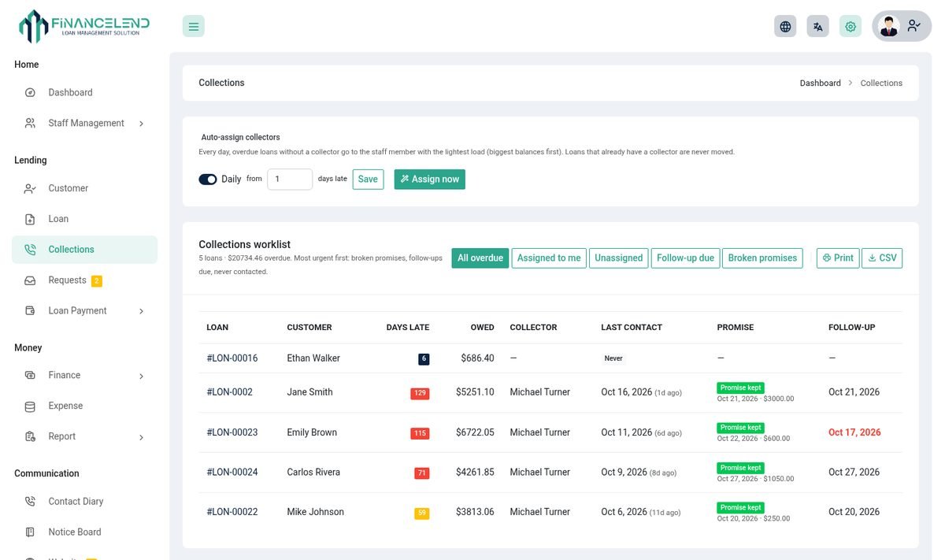Open loan #LON-0002 link
The width and height of the screenshot is (945, 560).
pos(230,392)
